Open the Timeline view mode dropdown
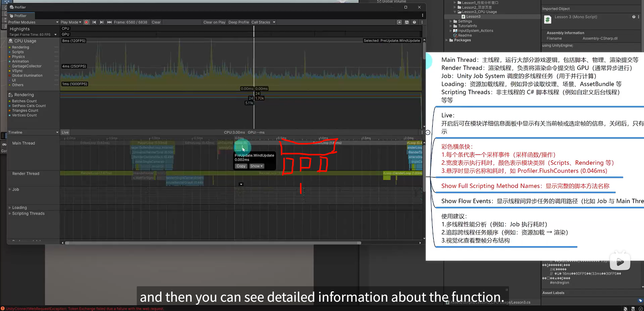 [33, 132]
